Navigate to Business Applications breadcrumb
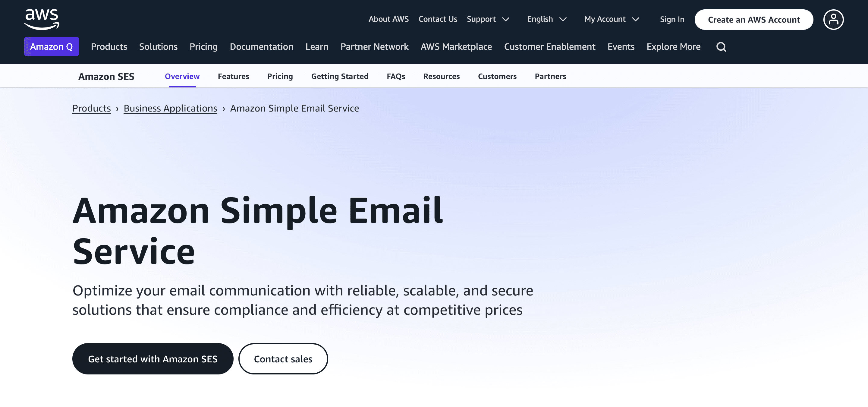The width and height of the screenshot is (868, 407). tap(170, 108)
